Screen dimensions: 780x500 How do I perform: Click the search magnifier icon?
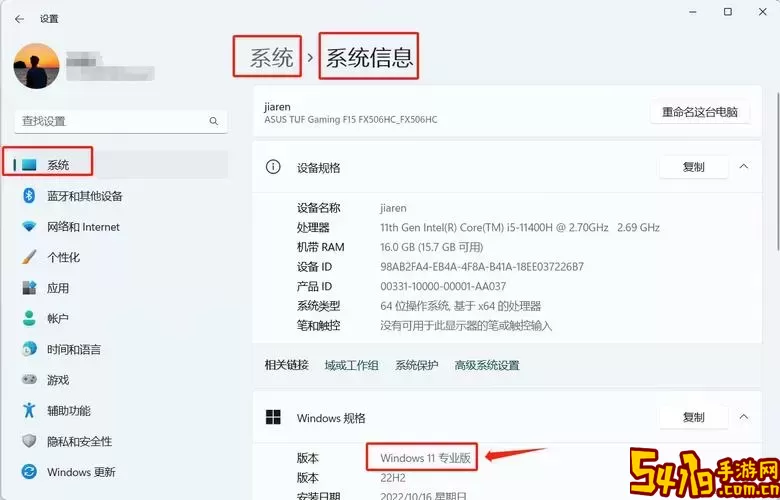click(213, 121)
